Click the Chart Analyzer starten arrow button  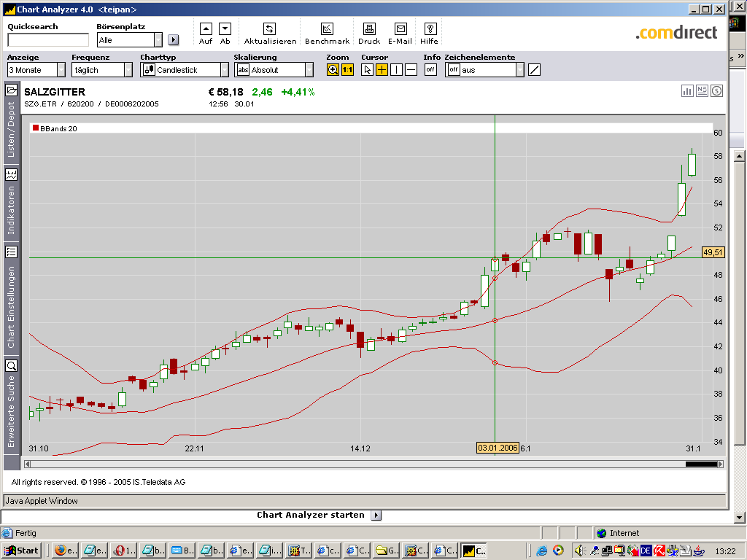[x=376, y=515]
